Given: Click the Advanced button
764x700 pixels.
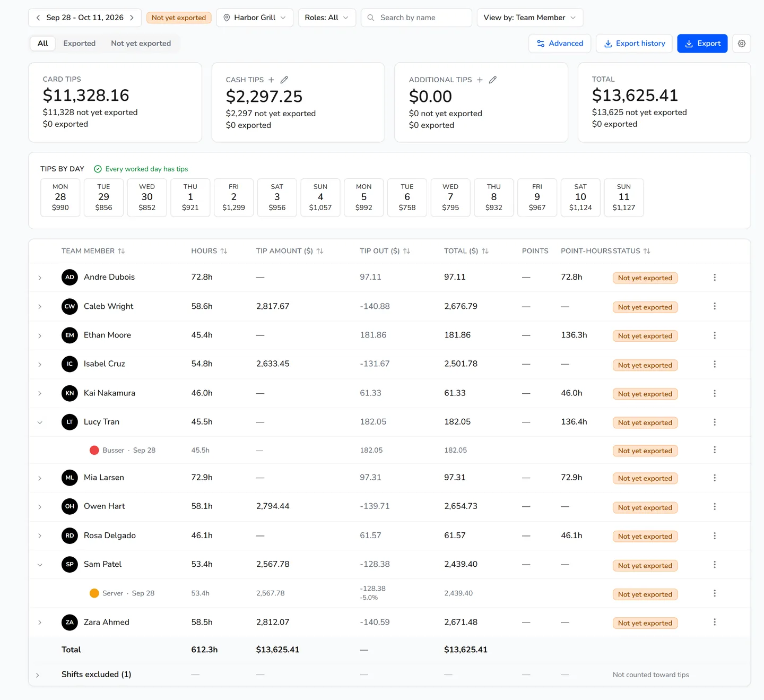Looking at the screenshot, I should pyautogui.click(x=560, y=44).
